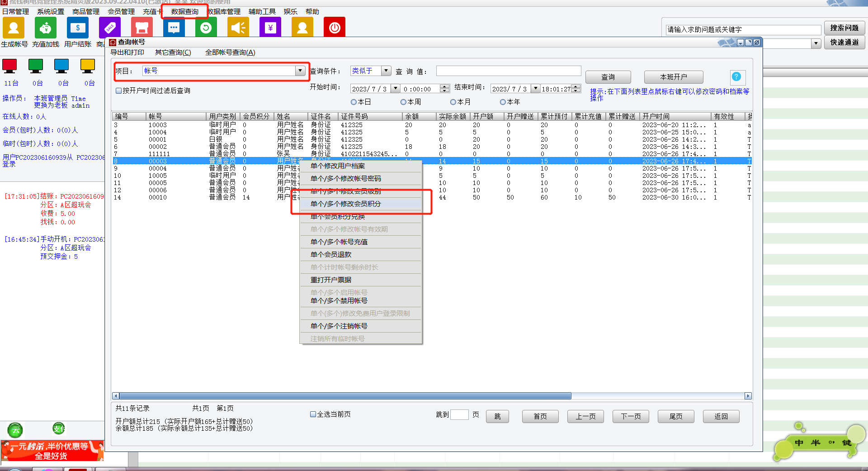Click the 查询 button
The image size is (868, 471).
click(x=608, y=77)
